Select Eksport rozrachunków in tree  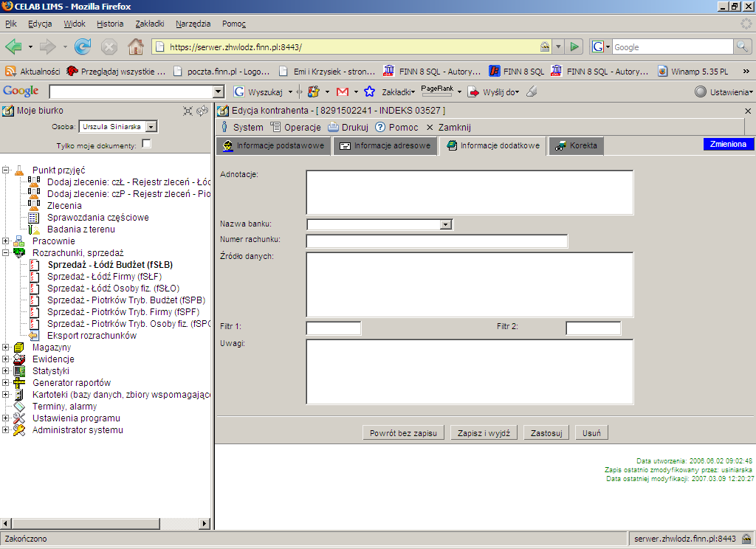(x=92, y=336)
